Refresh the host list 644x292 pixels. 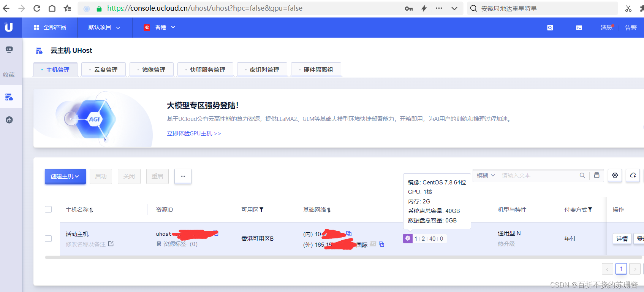tap(633, 175)
